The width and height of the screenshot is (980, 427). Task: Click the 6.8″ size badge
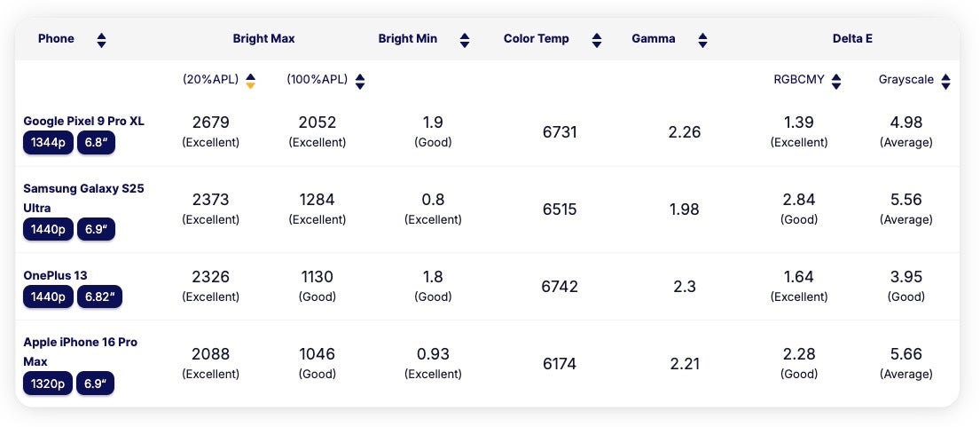pyautogui.click(x=97, y=143)
